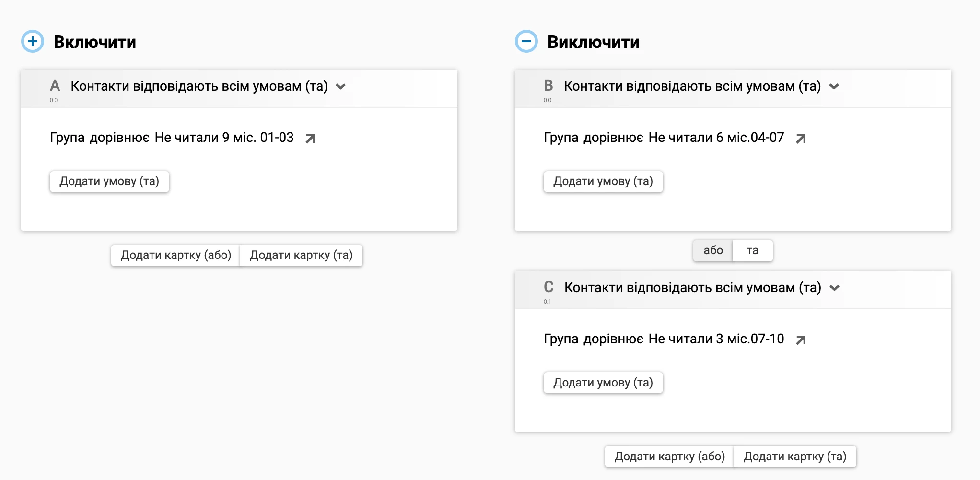Click Додати картку (або) under Включити

coord(175,255)
